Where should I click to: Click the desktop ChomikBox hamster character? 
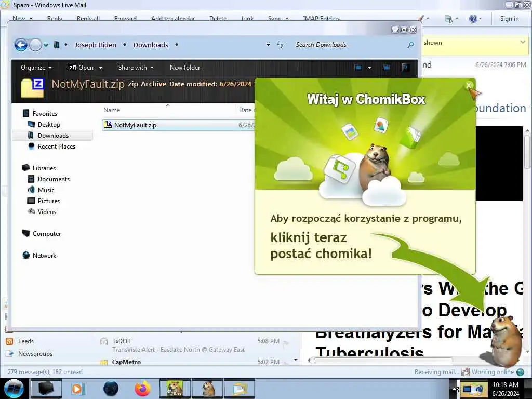[504, 341]
